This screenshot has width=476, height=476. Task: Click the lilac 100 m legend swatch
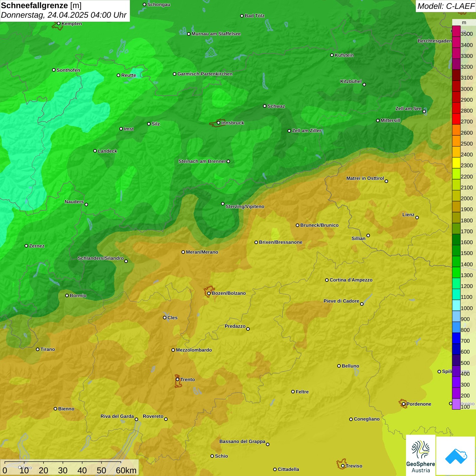(x=456, y=404)
